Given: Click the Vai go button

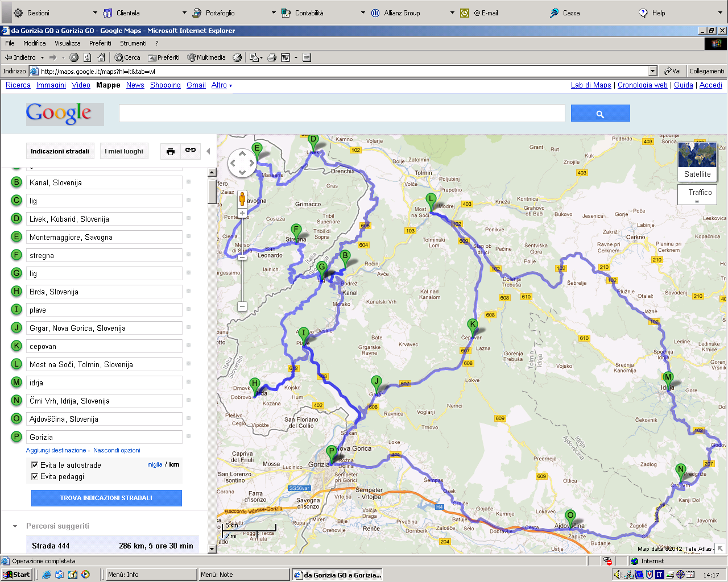Looking at the screenshot, I should point(672,71).
